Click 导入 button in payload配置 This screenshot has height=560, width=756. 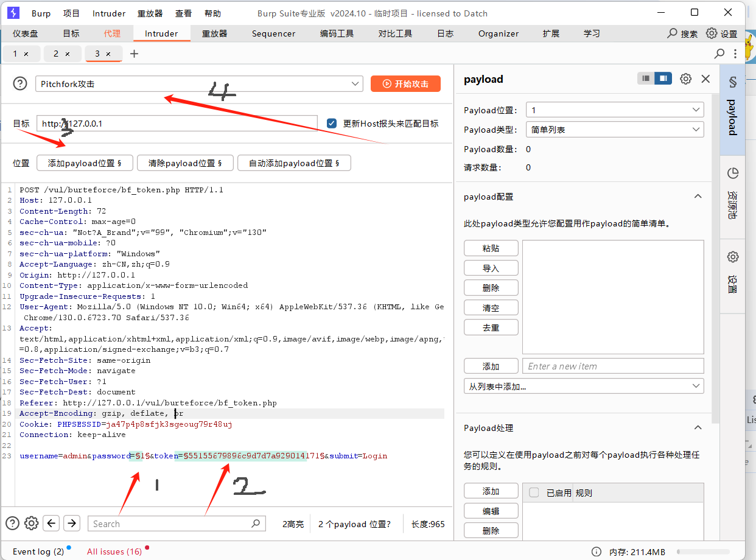point(491,268)
